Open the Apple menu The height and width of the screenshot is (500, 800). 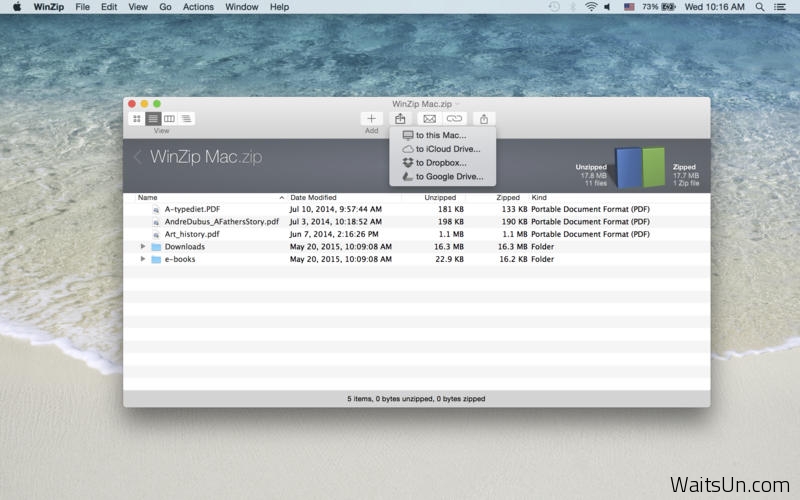17,7
